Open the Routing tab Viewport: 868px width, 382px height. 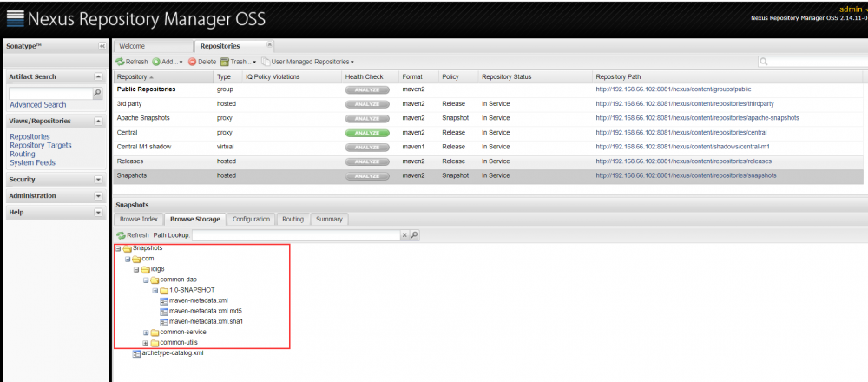tap(293, 220)
